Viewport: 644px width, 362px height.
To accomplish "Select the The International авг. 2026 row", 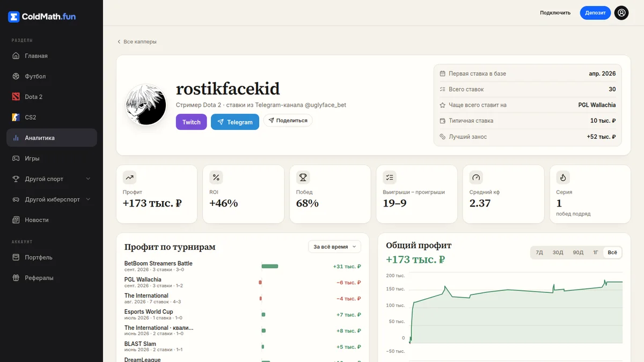I will [x=243, y=298].
